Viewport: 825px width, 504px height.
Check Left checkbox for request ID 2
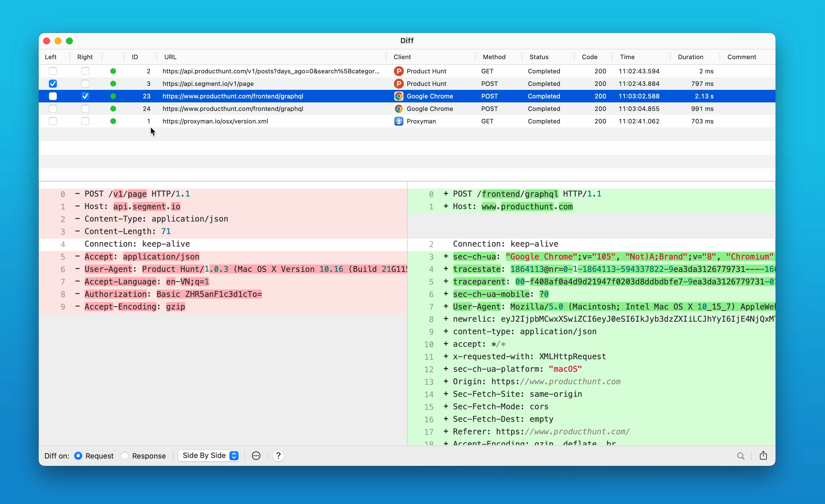coord(53,71)
